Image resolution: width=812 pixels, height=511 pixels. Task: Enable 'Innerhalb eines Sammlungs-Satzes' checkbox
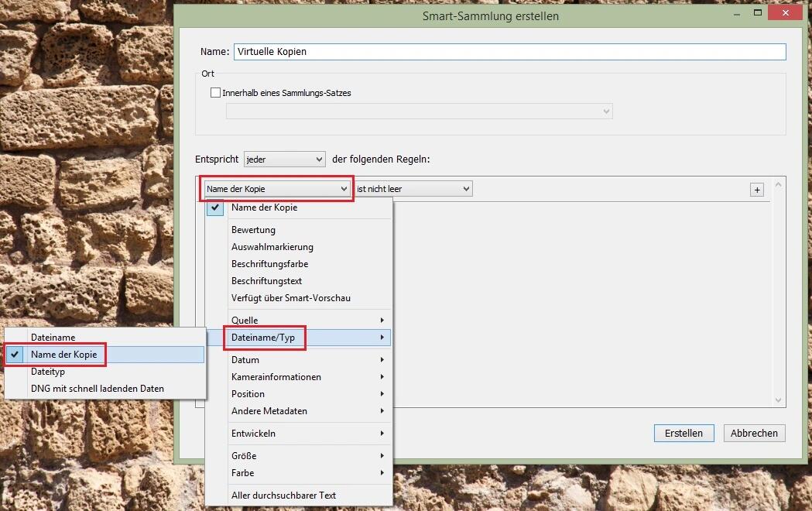click(x=216, y=93)
